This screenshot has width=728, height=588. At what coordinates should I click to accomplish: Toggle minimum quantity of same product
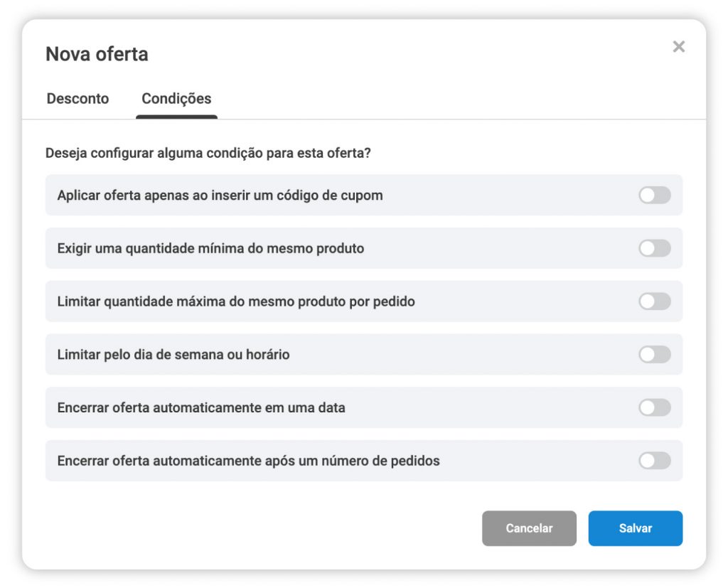655,248
